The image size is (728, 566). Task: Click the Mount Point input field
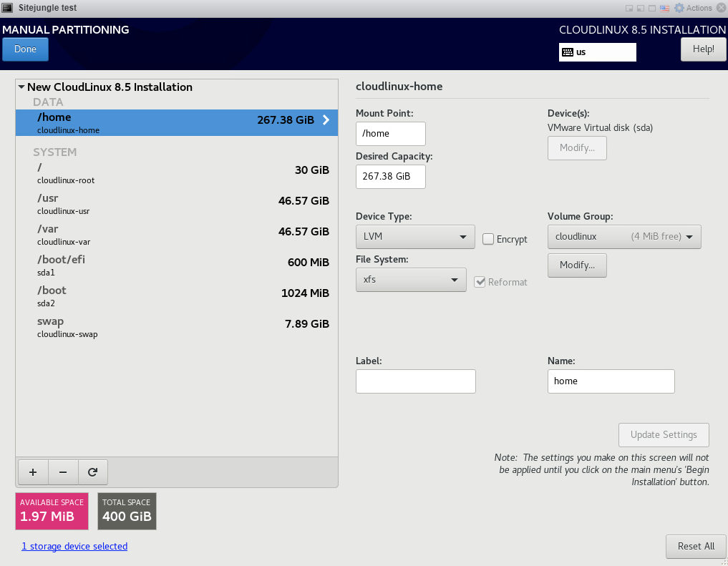[x=390, y=134]
